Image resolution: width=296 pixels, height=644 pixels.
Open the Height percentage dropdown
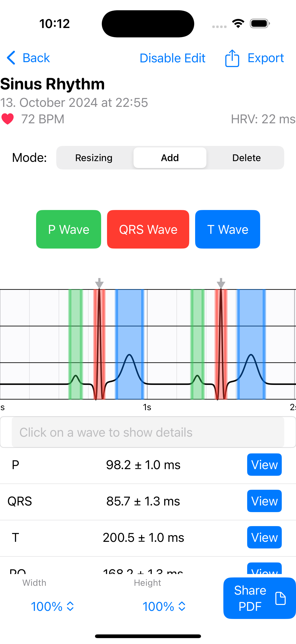click(x=164, y=606)
